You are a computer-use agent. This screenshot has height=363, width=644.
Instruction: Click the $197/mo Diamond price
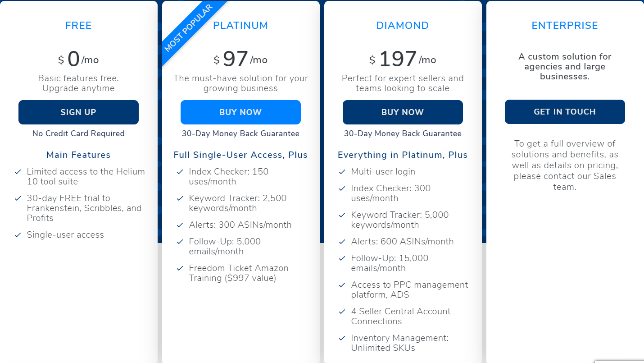pos(403,59)
